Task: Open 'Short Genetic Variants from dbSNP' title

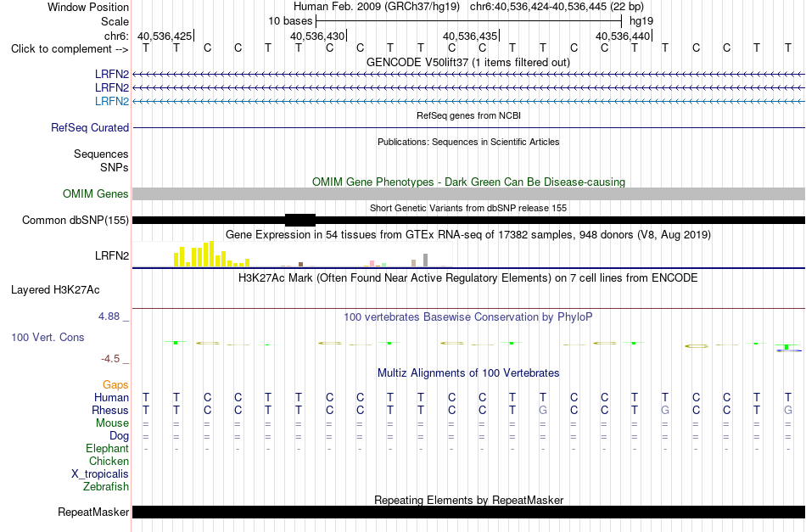Action: pyautogui.click(x=468, y=208)
